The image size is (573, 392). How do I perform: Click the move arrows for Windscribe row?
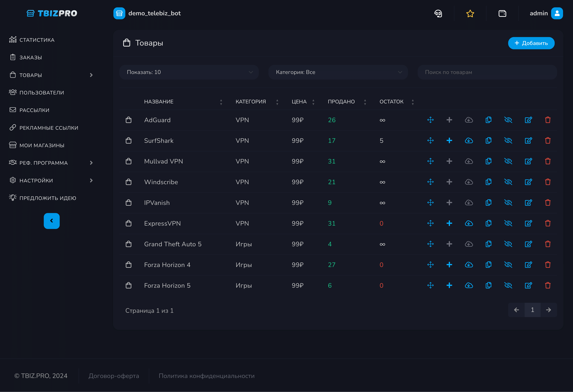[430, 182]
